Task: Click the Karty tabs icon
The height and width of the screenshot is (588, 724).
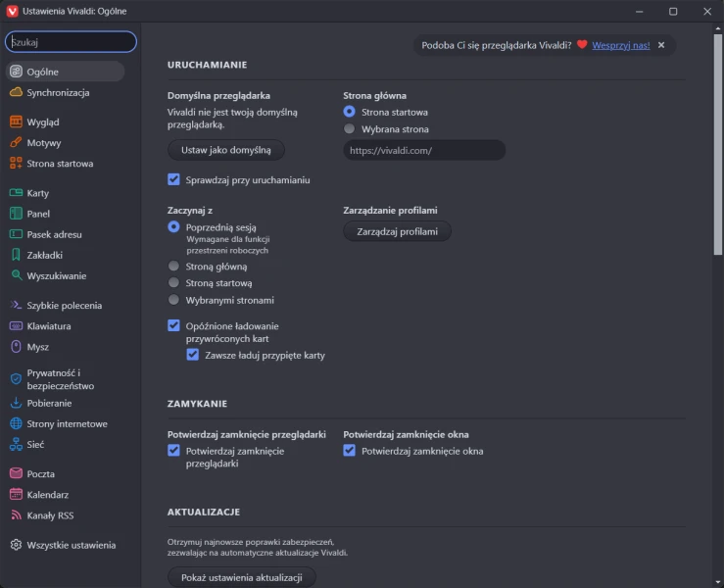Action: tap(16, 193)
